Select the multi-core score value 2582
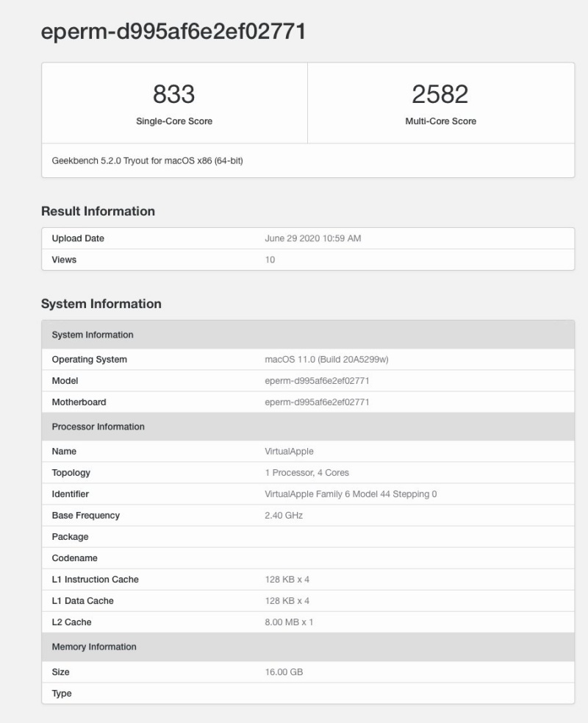The height and width of the screenshot is (723, 588). click(x=440, y=94)
